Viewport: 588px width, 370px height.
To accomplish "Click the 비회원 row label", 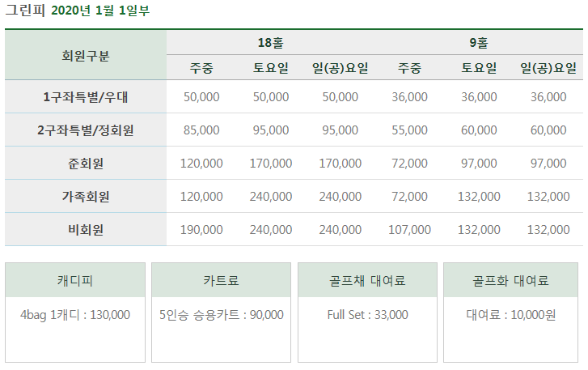I will tap(86, 230).
